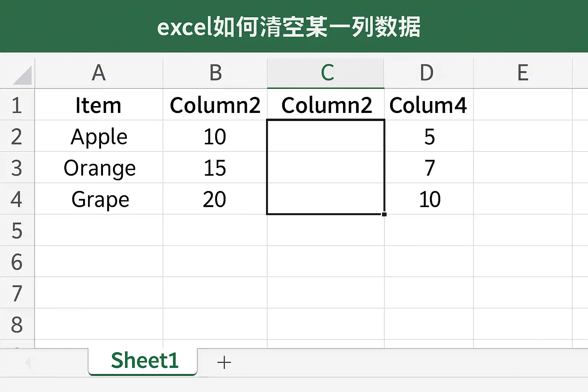Screen dimensions: 588x392
Task: Select row 1 header
Action: (17, 105)
